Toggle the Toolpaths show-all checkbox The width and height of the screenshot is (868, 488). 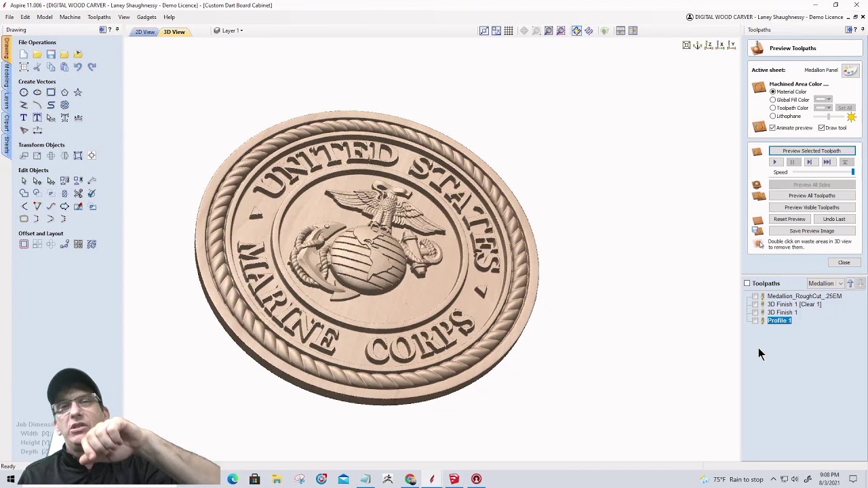[x=747, y=283]
